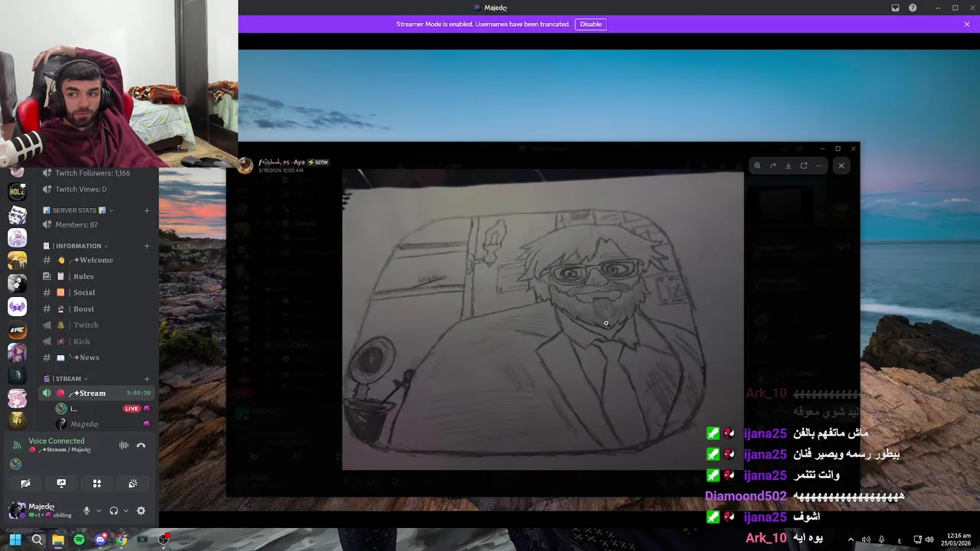Collapse the STREAM category
The height and width of the screenshot is (551, 980).
pos(68,379)
